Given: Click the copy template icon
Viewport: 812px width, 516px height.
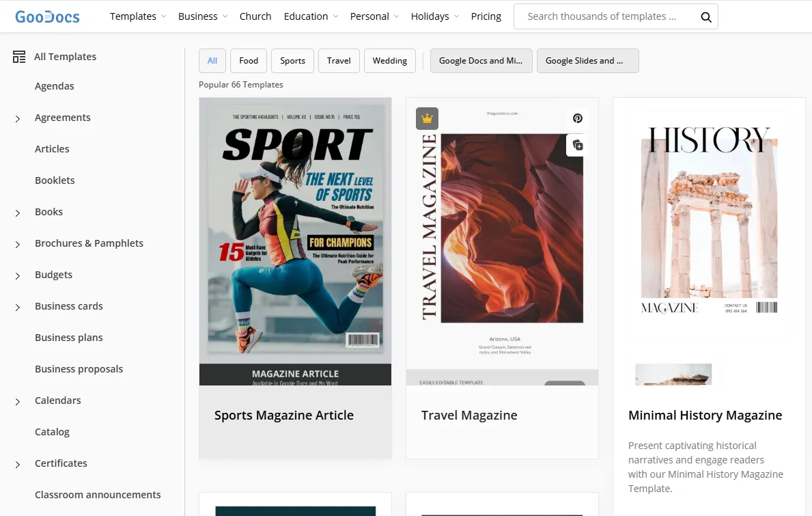Looking at the screenshot, I should (577, 145).
